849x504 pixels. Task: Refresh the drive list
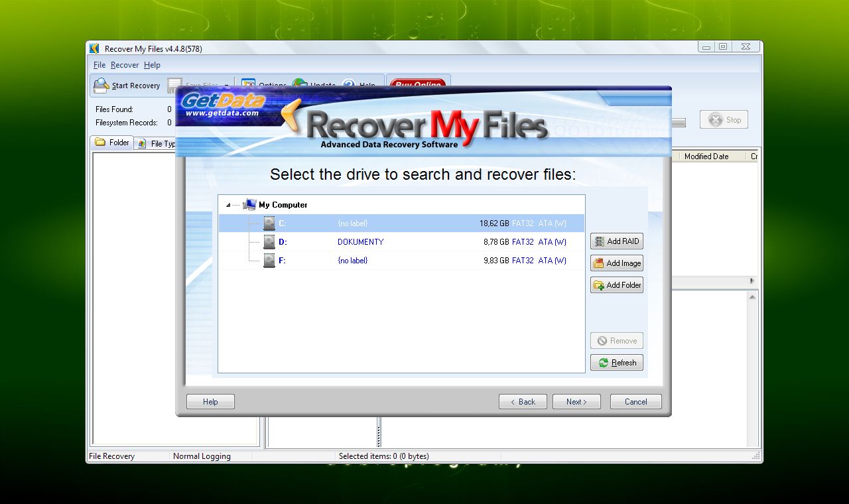point(617,363)
